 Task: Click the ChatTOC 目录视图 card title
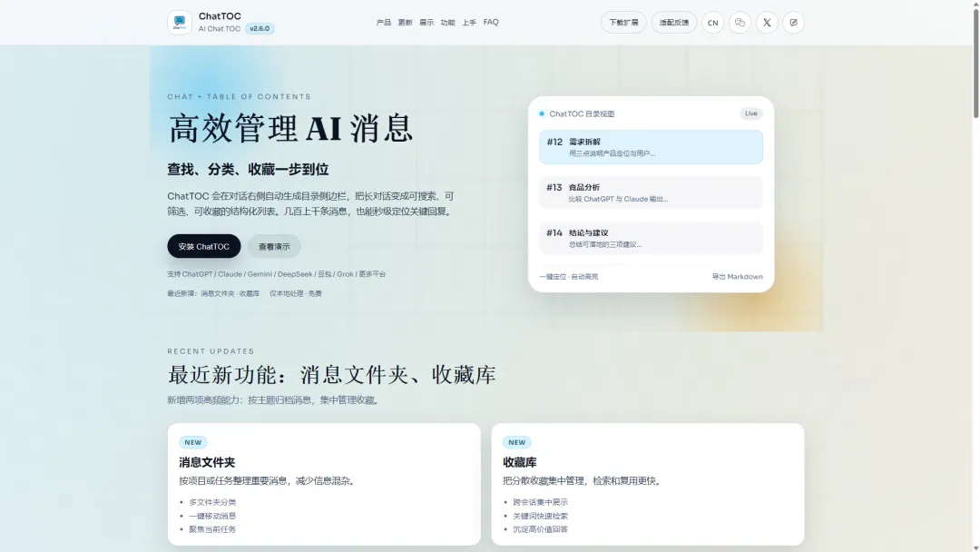(x=582, y=113)
